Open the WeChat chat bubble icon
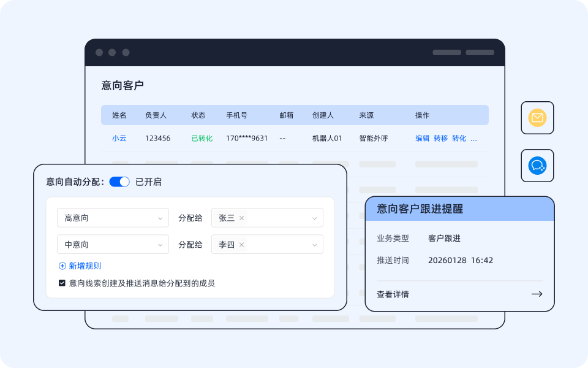 537,166
